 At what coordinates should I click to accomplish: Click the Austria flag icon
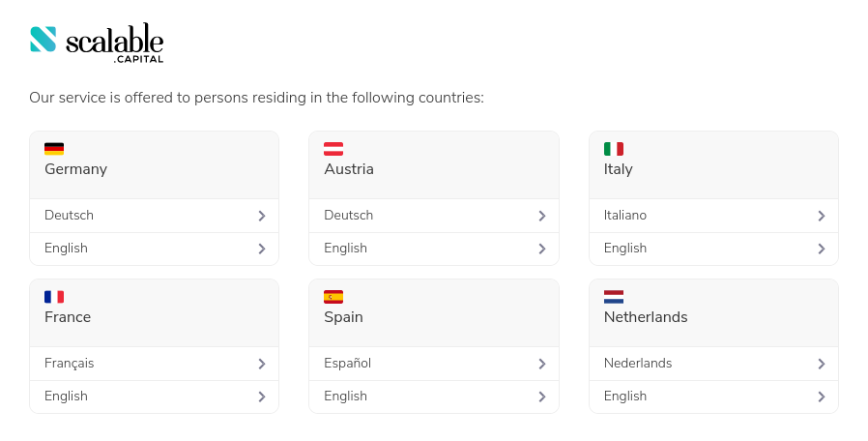click(x=333, y=149)
